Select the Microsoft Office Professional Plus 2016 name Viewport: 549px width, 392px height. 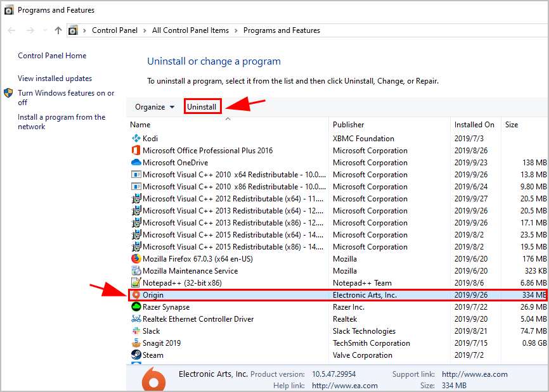(208, 151)
